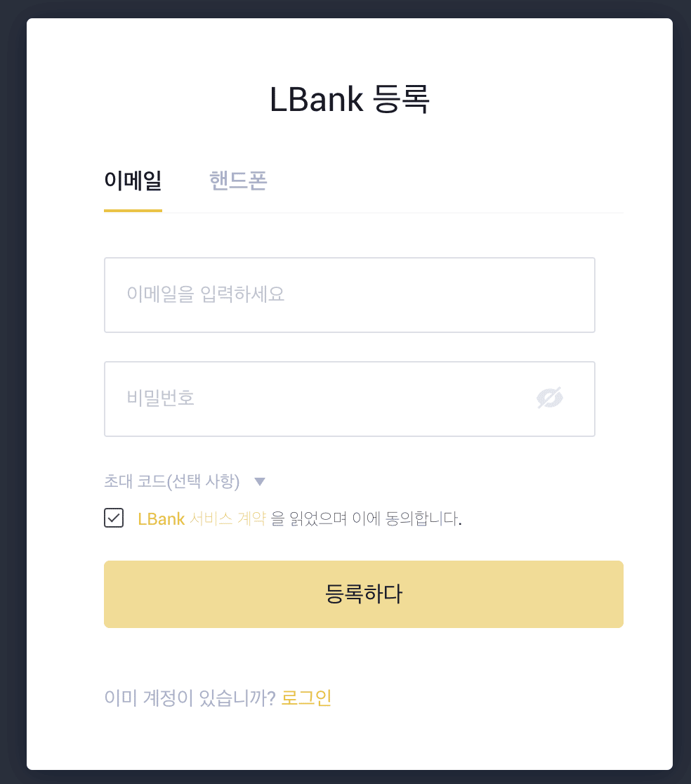Click the crossed-out eye icon in 비밀번호 field

click(549, 398)
